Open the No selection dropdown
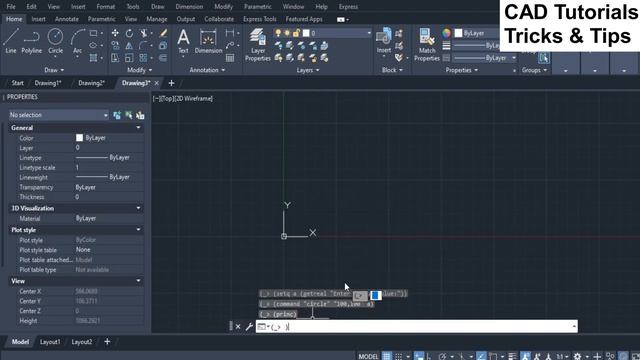Viewport: 640px width, 360px height. [x=59, y=115]
